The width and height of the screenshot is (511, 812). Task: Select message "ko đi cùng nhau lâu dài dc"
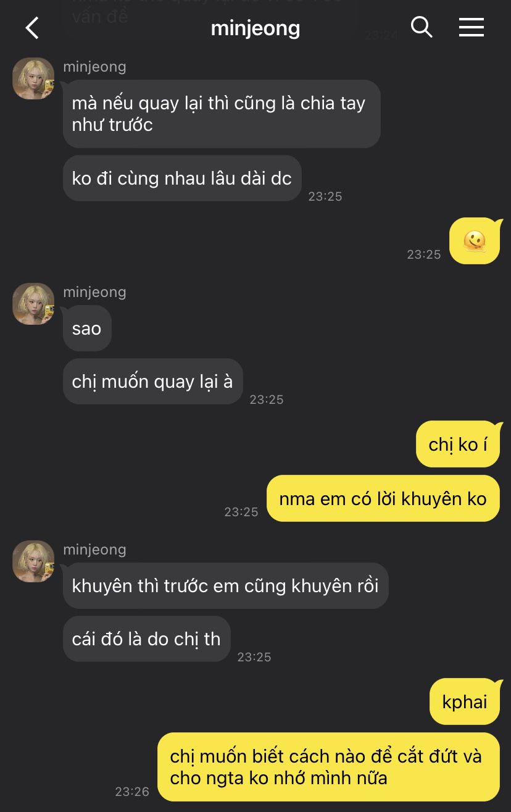[x=182, y=178]
